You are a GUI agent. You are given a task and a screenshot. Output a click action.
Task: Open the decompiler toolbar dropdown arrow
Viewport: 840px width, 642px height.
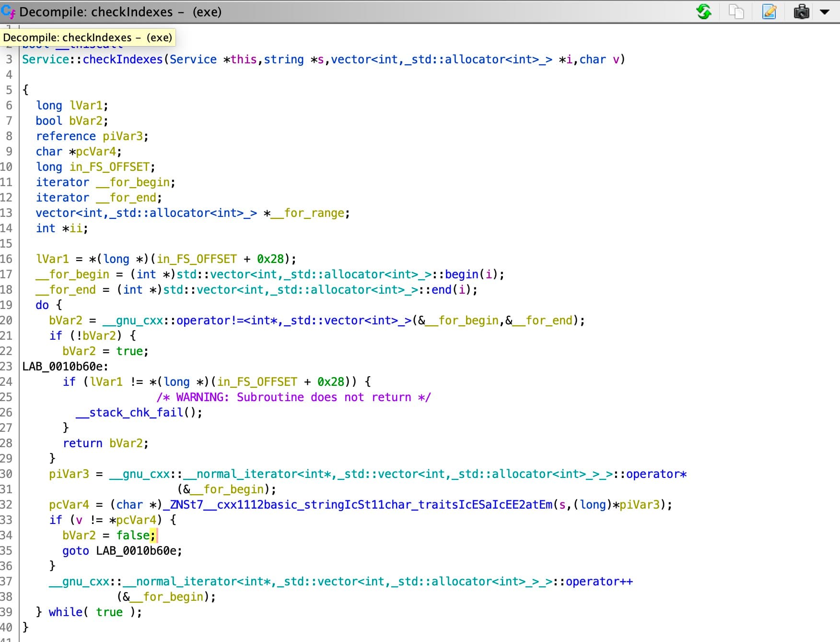tap(824, 12)
